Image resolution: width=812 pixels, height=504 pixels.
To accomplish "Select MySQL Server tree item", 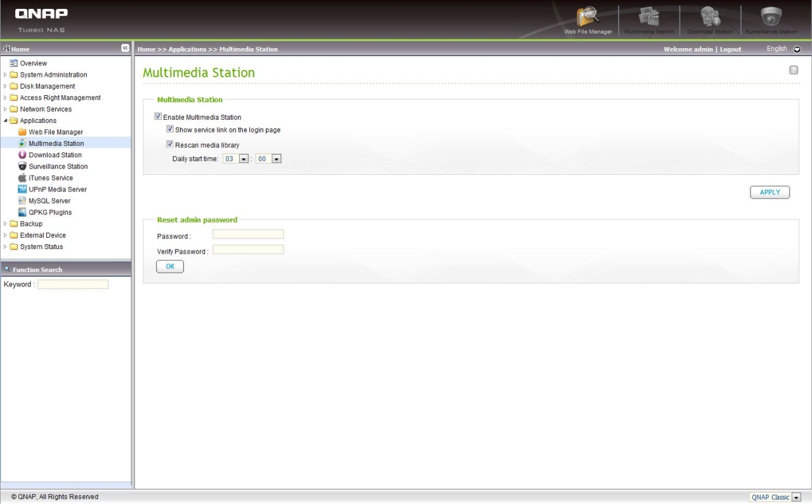I will click(x=49, y=201).
